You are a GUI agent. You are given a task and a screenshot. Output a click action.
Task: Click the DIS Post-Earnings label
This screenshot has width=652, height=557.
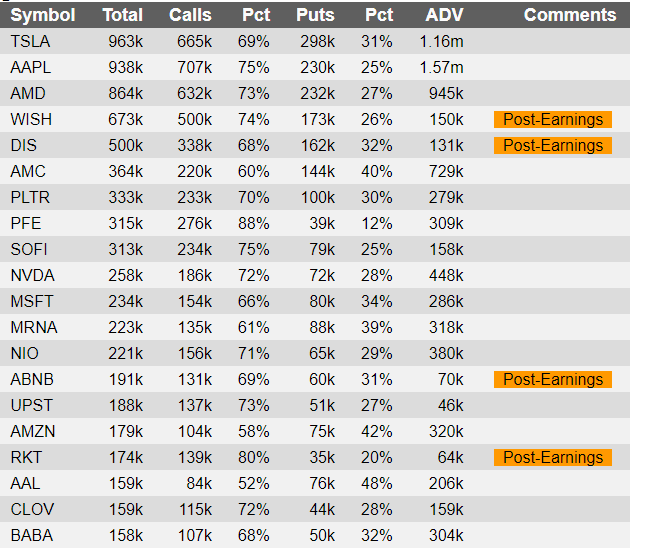coord(553,145)
